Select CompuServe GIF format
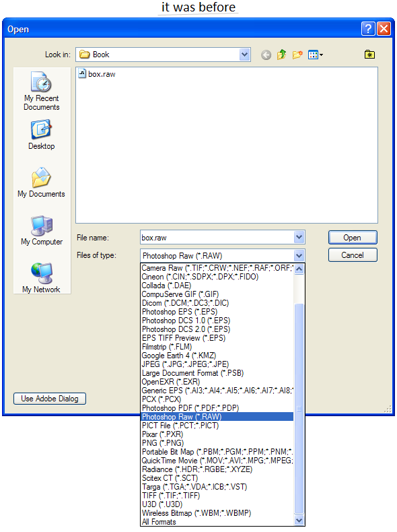 click(x=217, y=294)
